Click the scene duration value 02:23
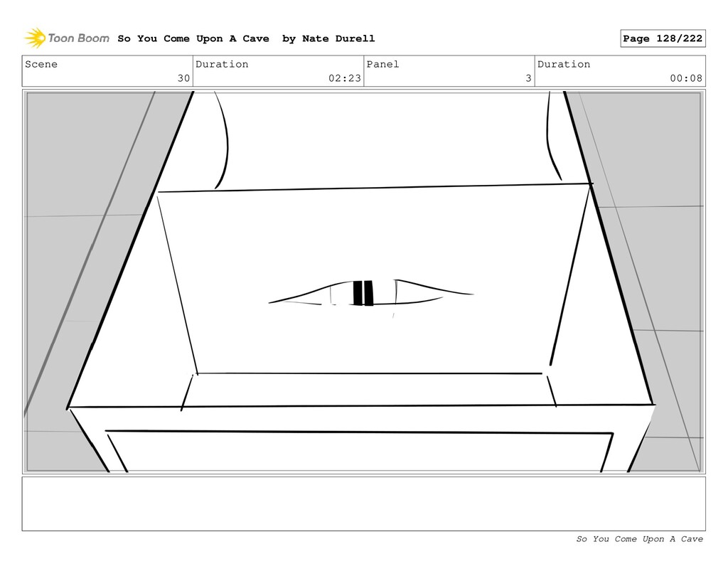728x564 pixels. pyautogui.click(x=345, y=78)
